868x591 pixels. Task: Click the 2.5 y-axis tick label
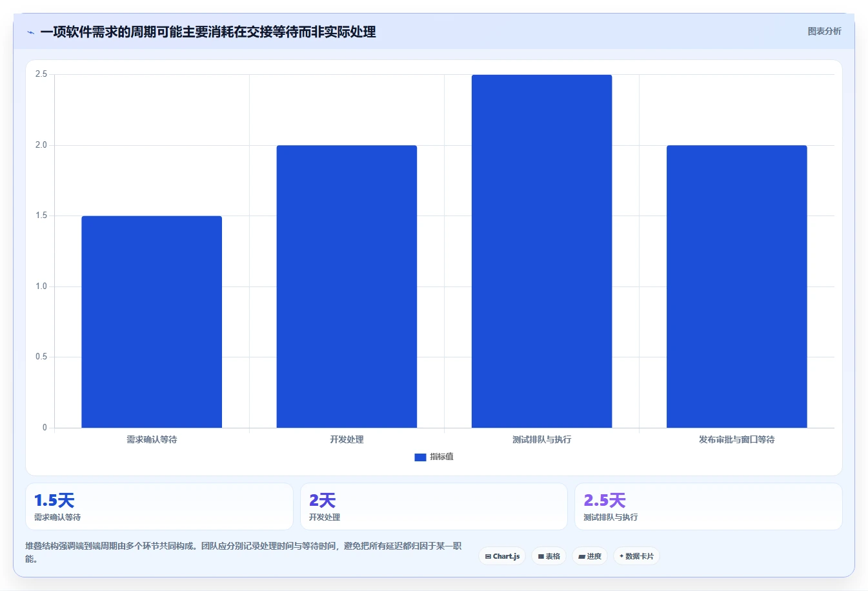click(x=41, y=74)
